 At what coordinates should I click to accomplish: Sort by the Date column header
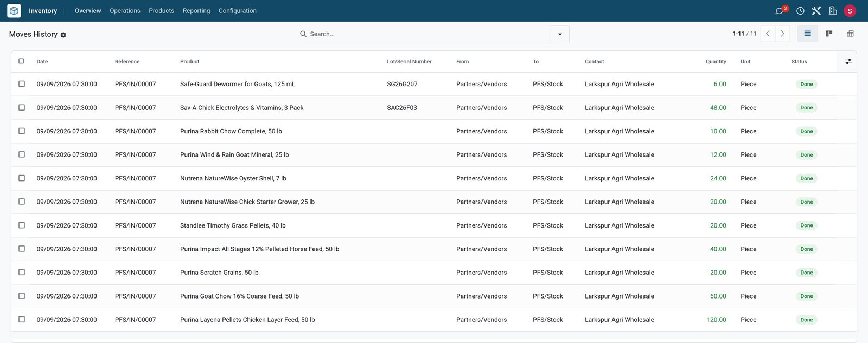42,62
